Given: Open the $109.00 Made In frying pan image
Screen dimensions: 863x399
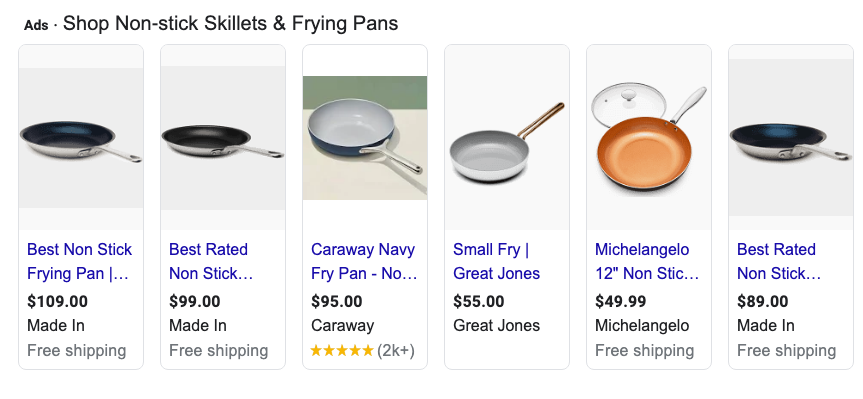Looking at the screenshot, I should (x=81, y=138).
